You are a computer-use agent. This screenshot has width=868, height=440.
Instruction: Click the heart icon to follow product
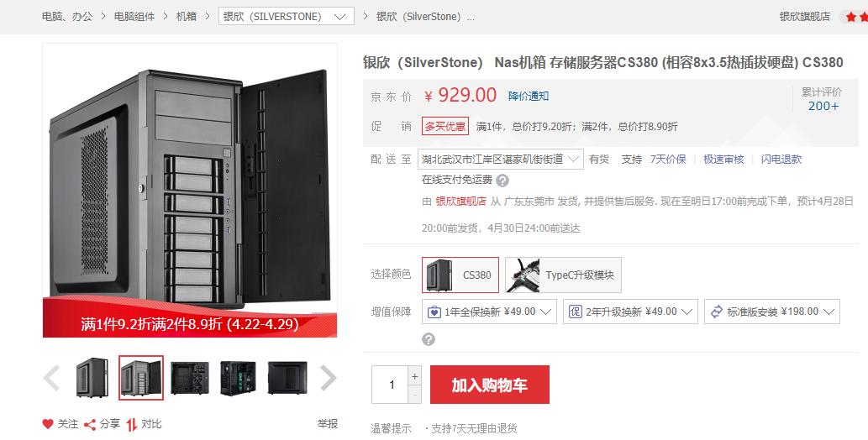[x=48, y=424]
